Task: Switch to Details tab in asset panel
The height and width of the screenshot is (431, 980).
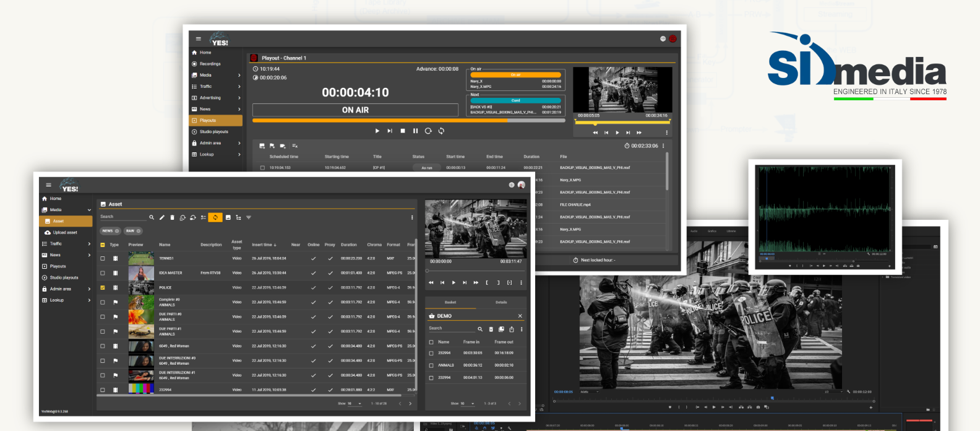Action: coord(501,302)
